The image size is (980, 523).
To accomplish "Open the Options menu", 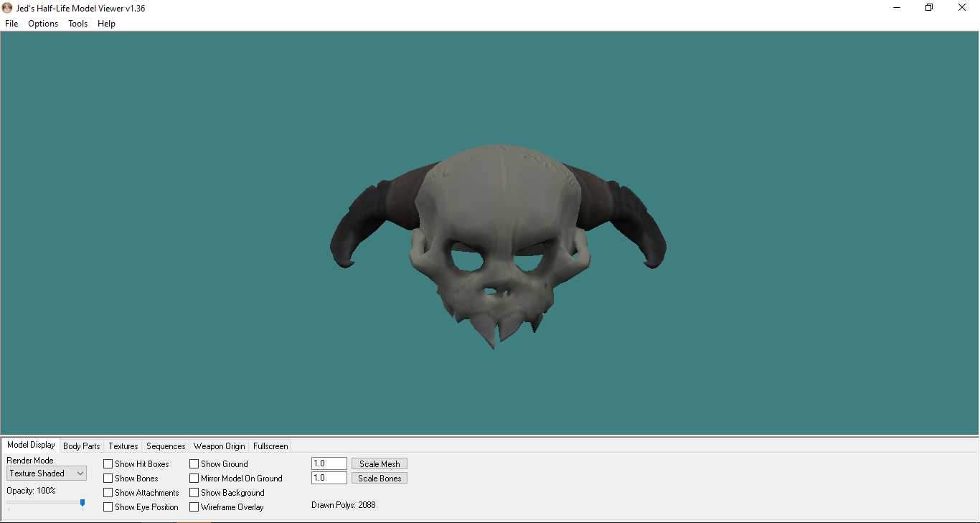I will point(43,24).
